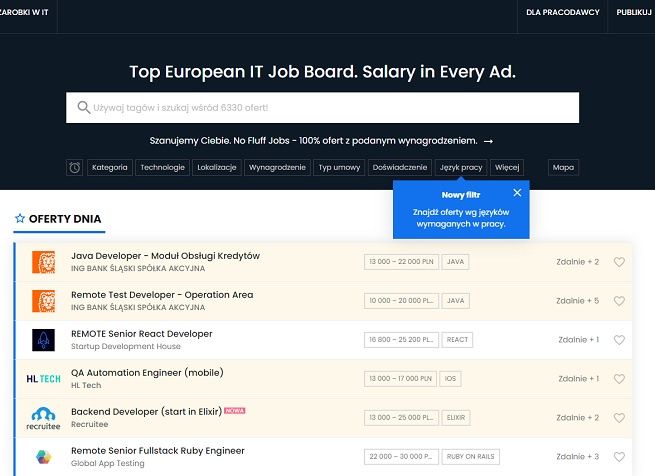Focus the job search input field
The image size is (655, 476).
322,108
